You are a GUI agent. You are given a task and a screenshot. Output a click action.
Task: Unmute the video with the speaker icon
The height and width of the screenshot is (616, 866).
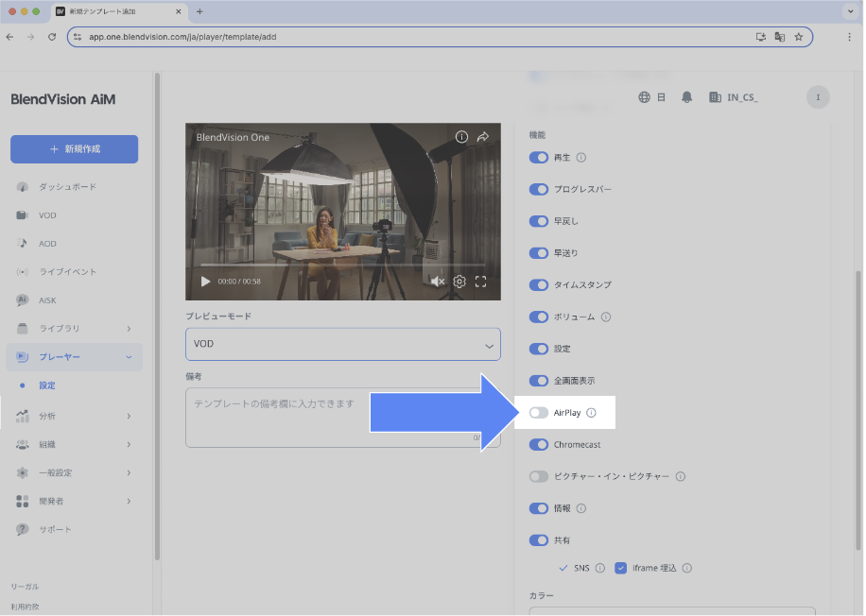[x=438, y=282]
